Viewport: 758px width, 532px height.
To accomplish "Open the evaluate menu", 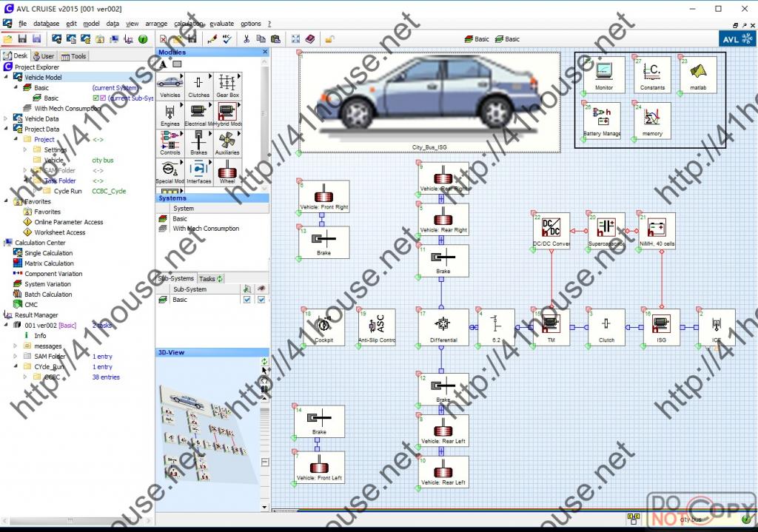I will pos(222,23).
